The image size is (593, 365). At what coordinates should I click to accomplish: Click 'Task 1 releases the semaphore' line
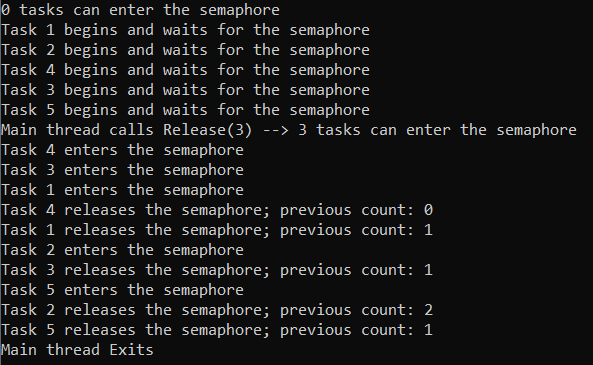[x=217, y=230]
